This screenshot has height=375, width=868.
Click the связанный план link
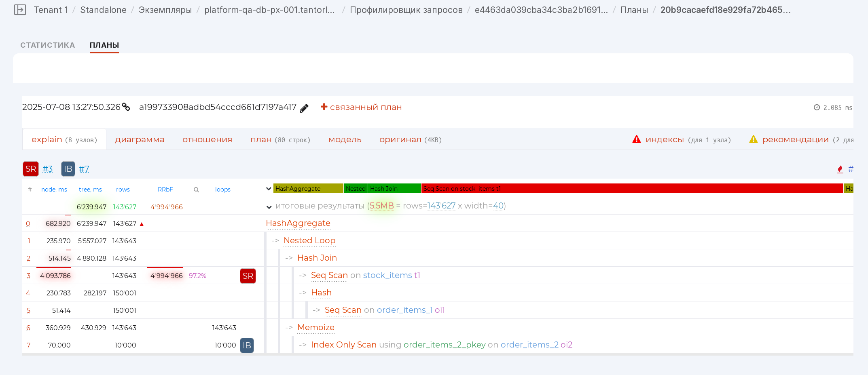pos(361,107)
